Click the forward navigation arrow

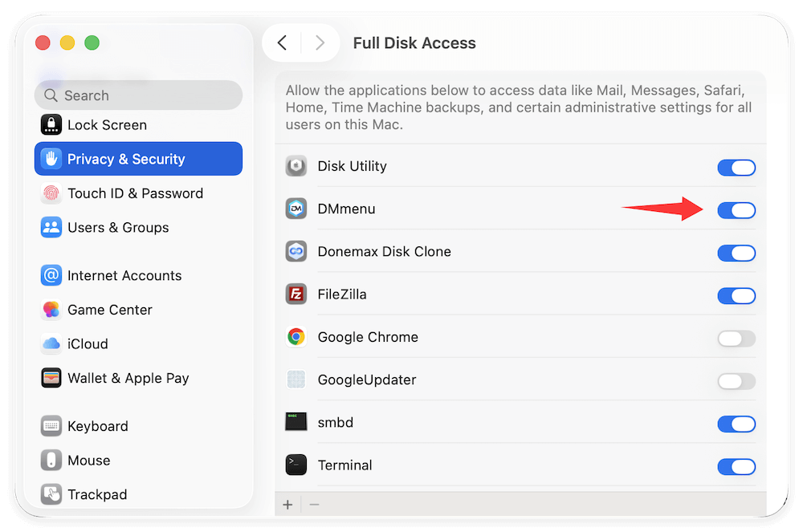point(320,43)
